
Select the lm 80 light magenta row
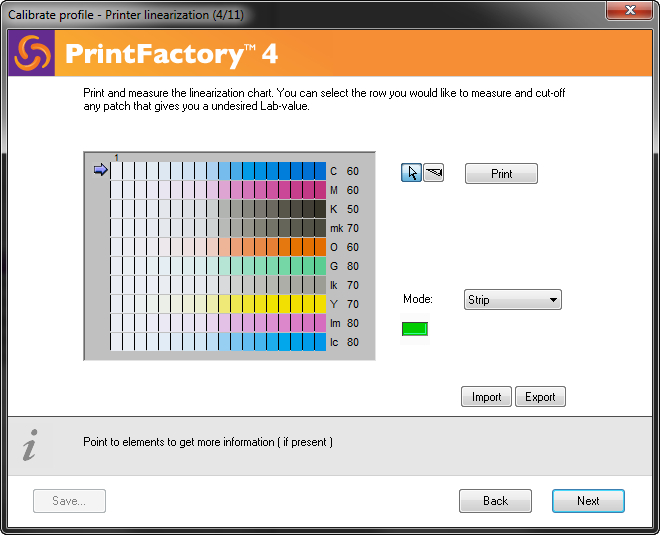click(x=218, y=323)
